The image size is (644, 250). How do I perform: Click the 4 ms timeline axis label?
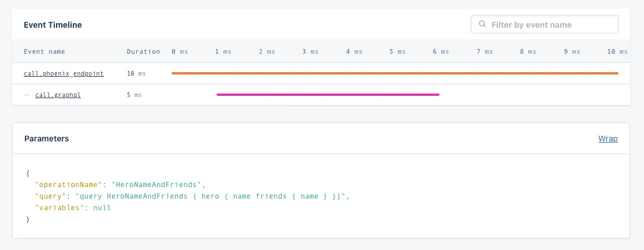[354, 52]
